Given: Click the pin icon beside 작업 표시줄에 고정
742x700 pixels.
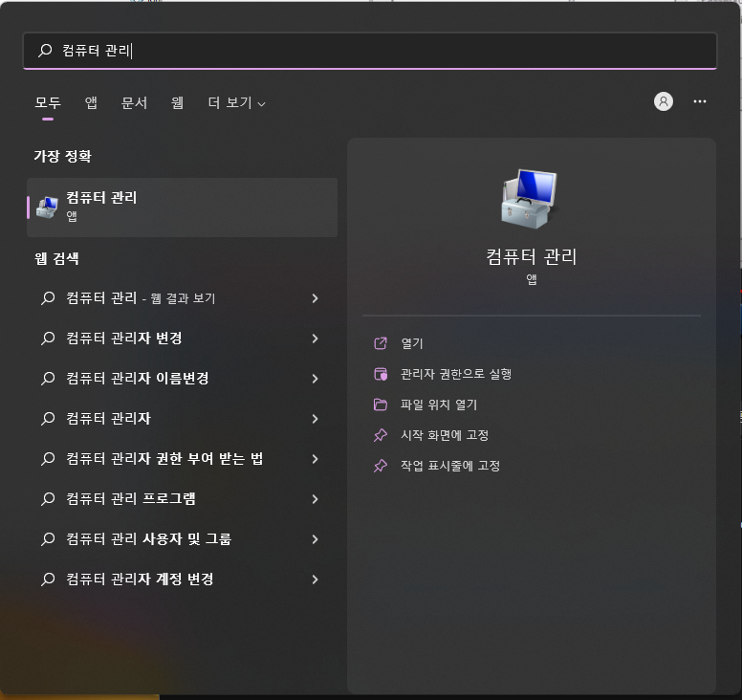Looking at the screenshot, I should [x=381, y=466].
